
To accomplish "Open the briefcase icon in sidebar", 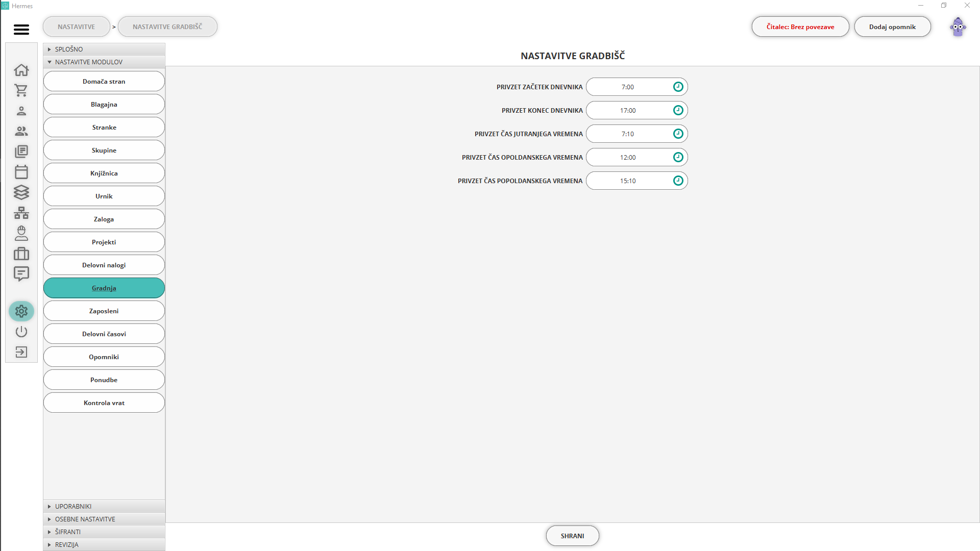I will 21,254.
